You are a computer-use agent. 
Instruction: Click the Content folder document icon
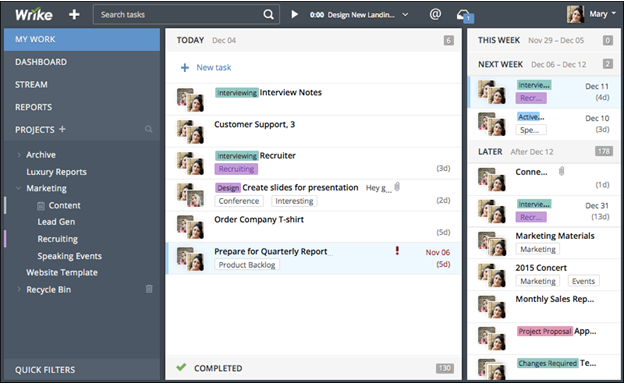(x=41, y=206)
